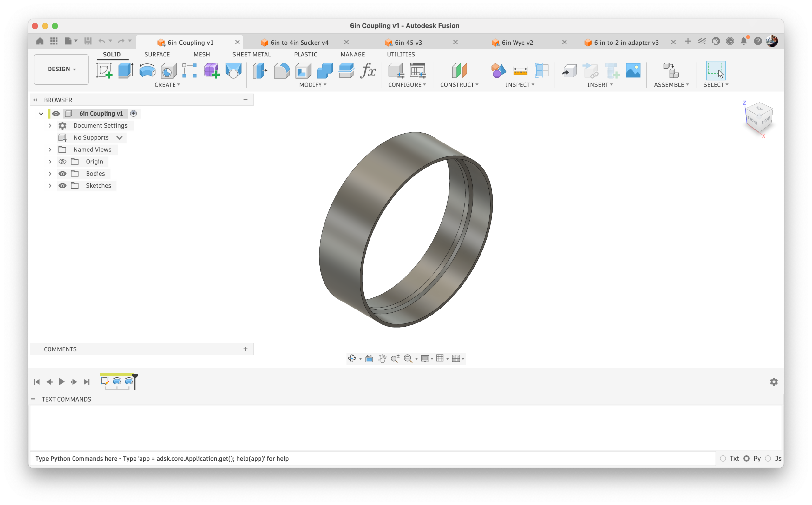Image resolution: width=812 pixels, height=505 pixels.
Task: Open the Measure tool
Action: [x=520, y=70]
